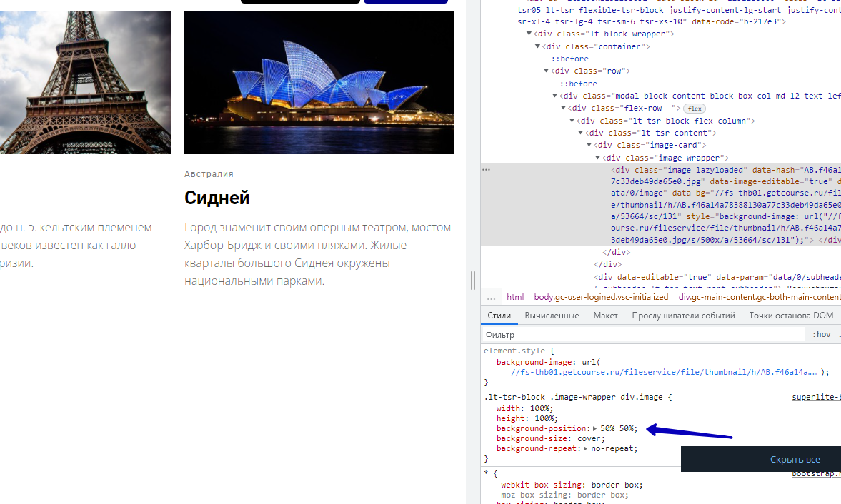The image size is (841, 504).
Task: Collapse the lt-block-wrapper div node
Action: (x=529, y=34)
